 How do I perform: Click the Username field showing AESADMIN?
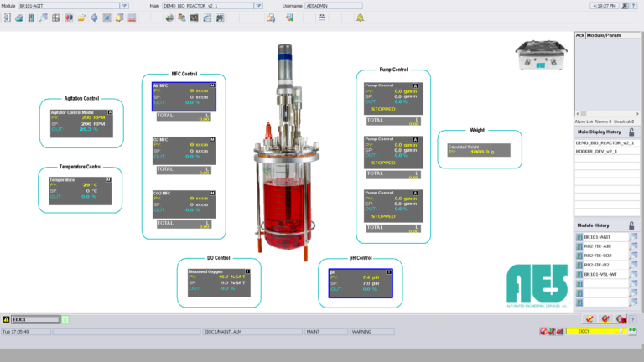tap(334, 6)
